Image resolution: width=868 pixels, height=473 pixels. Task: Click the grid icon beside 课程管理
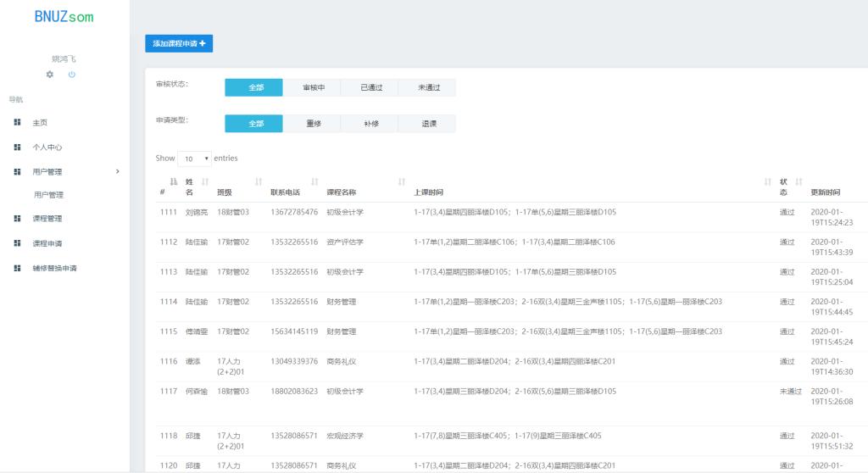click(x=17, y=219)
